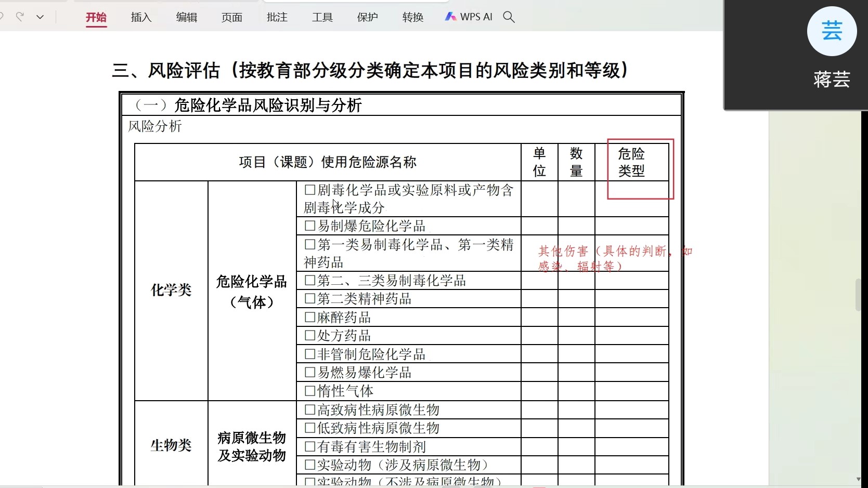Check 有毒有害生物制剂 checkbox
This screenshot has width=868, height=488.
[x=310, y=446]
